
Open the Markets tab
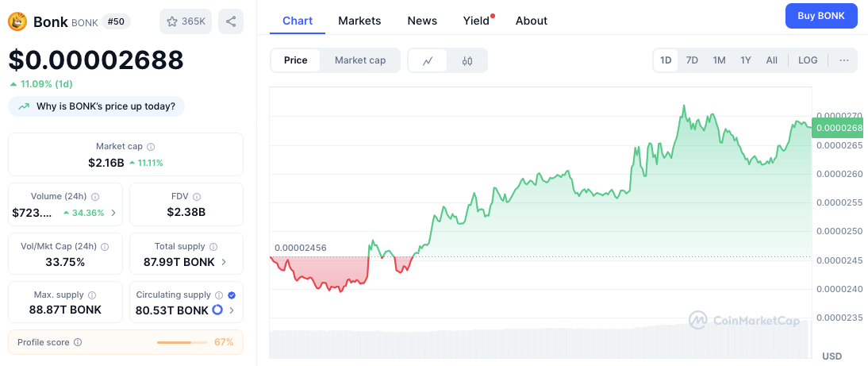pyautogui.click(x=359, y=21)
